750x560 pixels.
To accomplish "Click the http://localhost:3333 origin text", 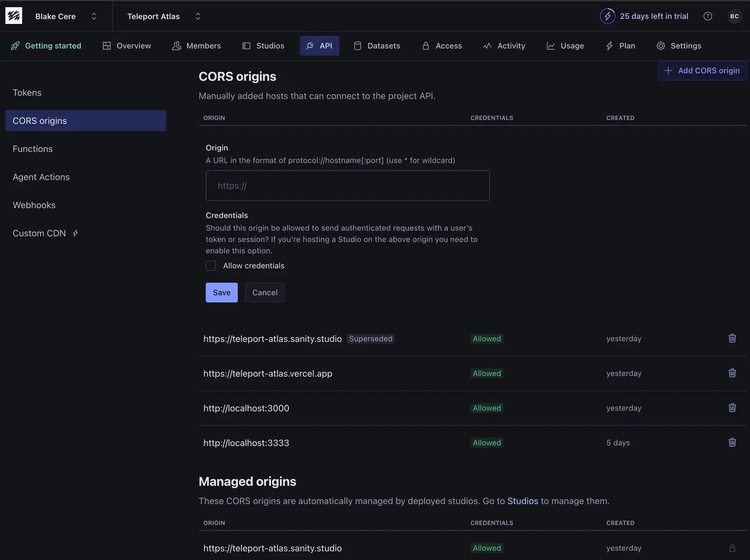I will pyautogui.click(x=246, y=443).
